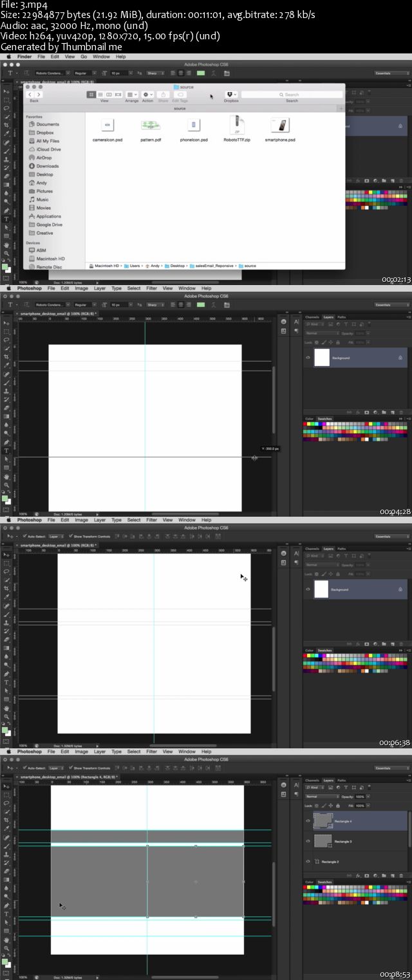The height and width of the screenshot is (980, 412).
Task: Open the Arrange dropdown in Finder toolbar
Action: point(131,95)
